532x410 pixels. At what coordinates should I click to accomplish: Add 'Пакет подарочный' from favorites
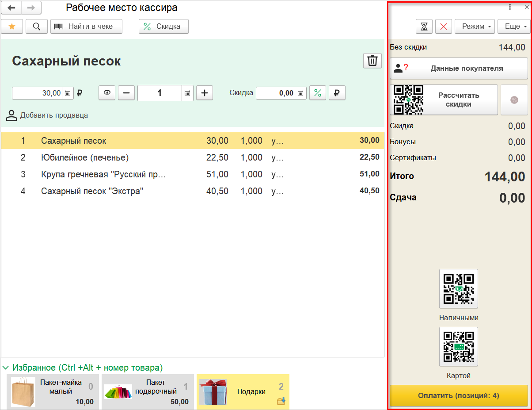pyautogui.click(x=148, y=392)
